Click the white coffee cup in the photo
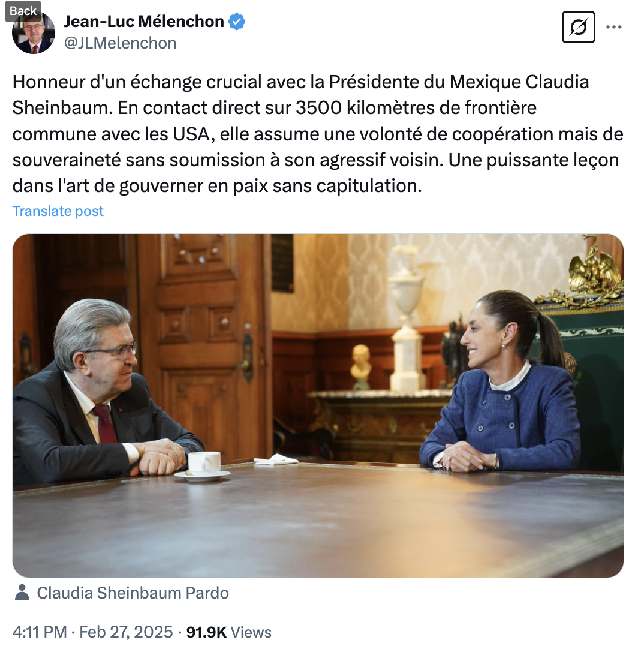 point(203,466)
